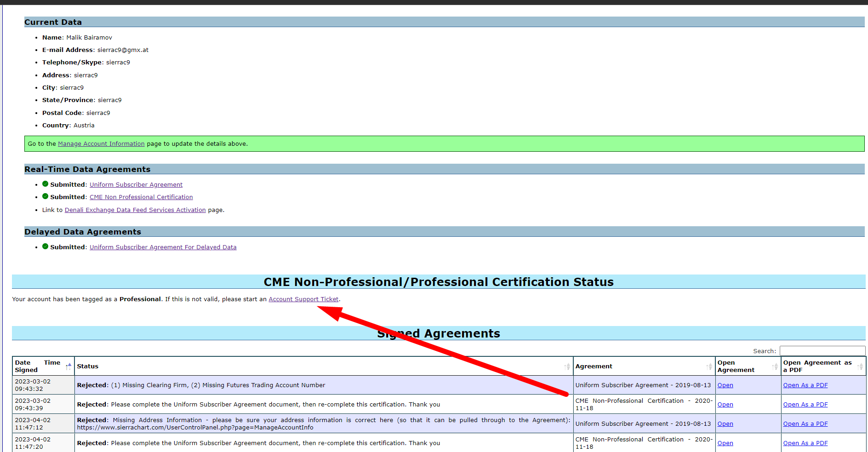Image resolution: width=868 pixels, height=452 pixels.
Task: Click green status icon beside Delayed Data agreement
Action: pos(45,246)
